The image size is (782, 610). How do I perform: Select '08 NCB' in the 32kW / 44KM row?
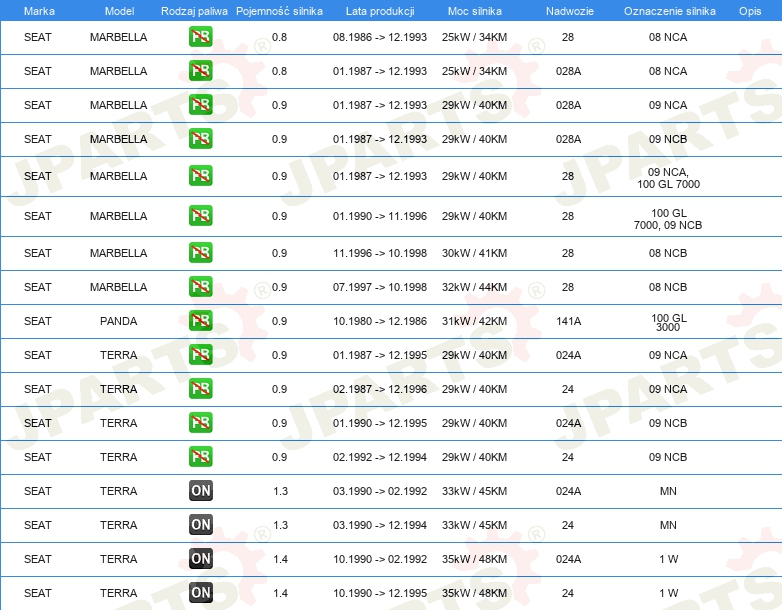point(668,287)
